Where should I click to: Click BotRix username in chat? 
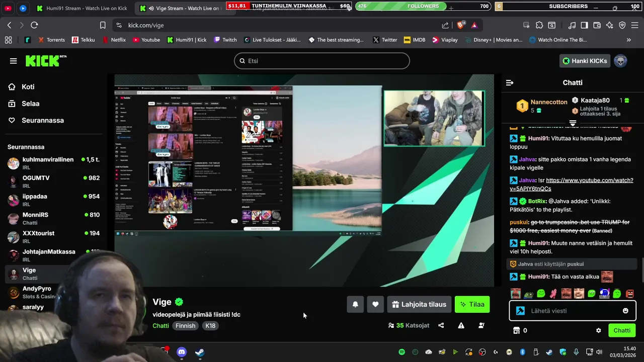point(538,201)
